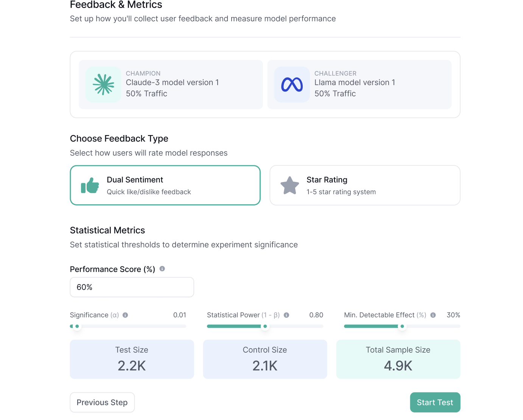Click the Significance slider handle

pos(77,326)
